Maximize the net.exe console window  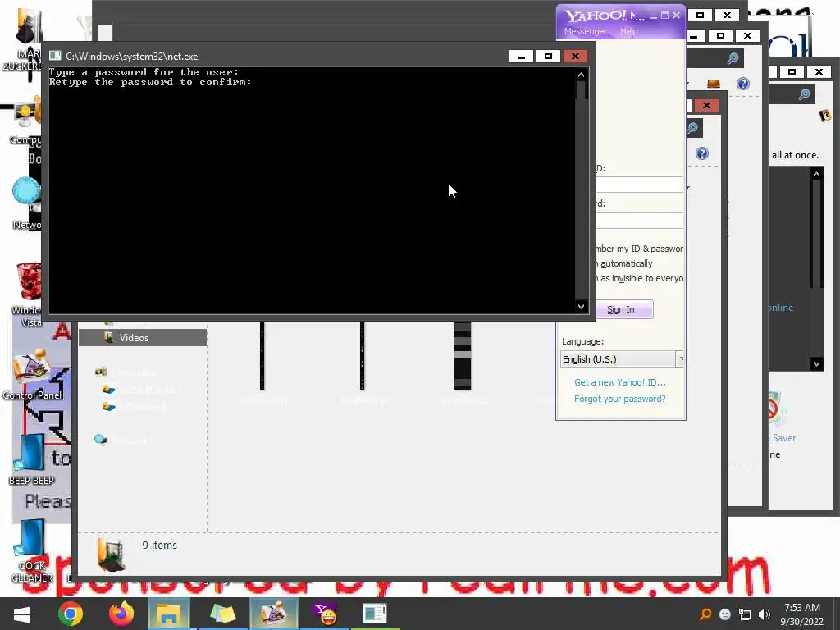click(548, 57)
